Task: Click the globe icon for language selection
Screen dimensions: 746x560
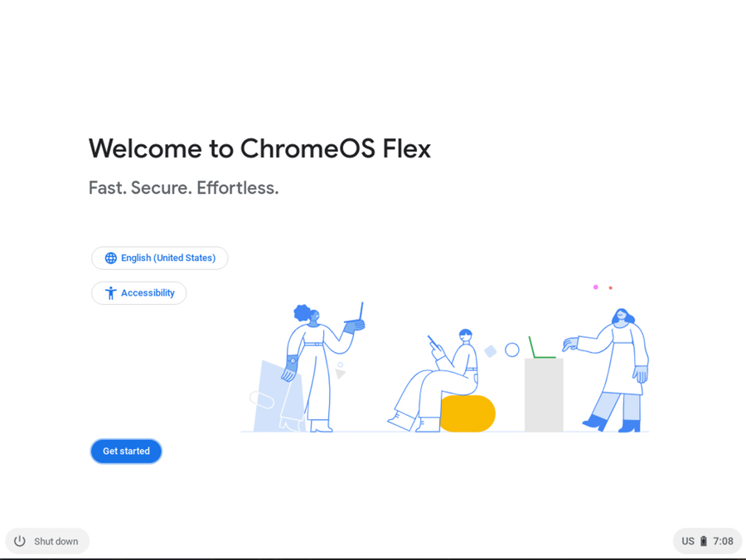Action: click(x=110, y=258)
